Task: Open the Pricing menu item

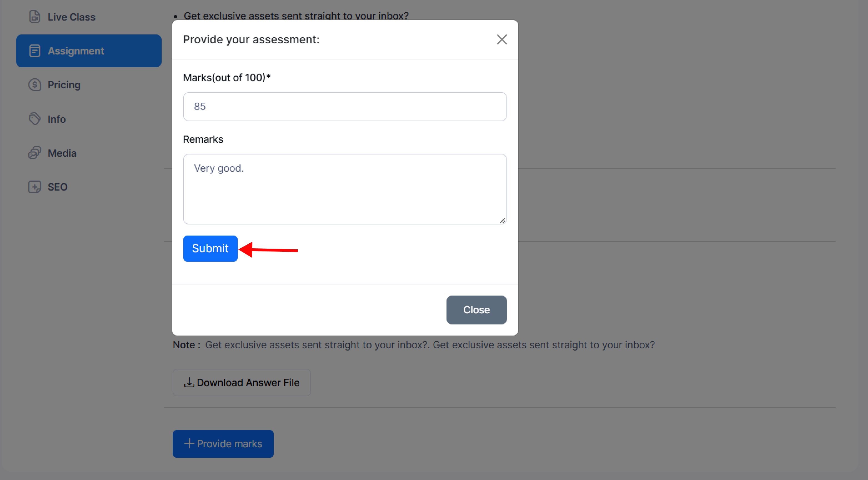Action: click(64, 85)
